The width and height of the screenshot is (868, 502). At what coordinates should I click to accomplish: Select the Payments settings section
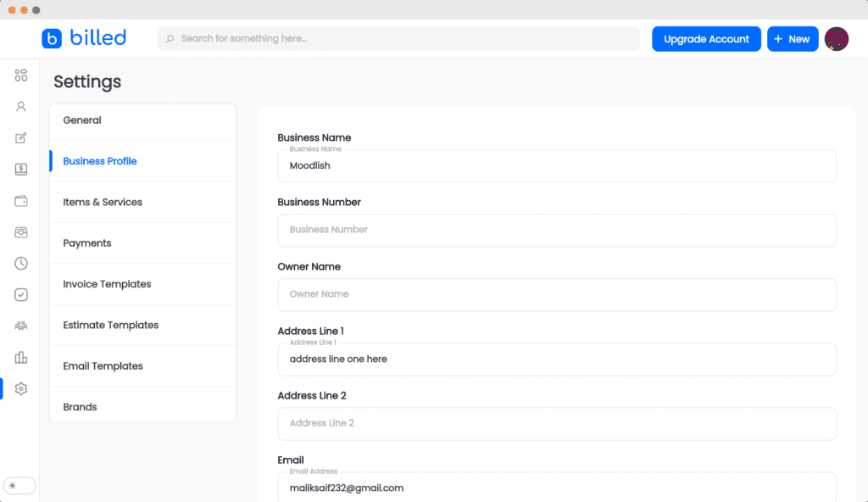pos(87,243)
